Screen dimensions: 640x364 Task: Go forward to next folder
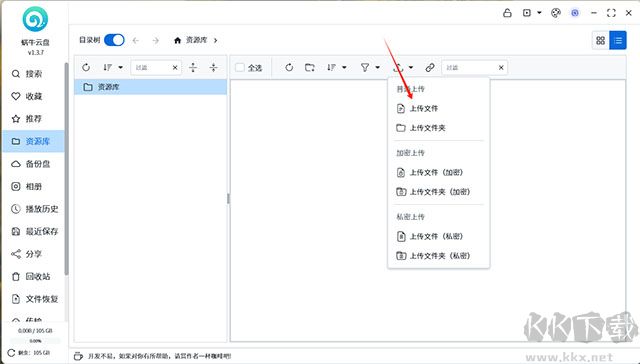pos(156,40)
